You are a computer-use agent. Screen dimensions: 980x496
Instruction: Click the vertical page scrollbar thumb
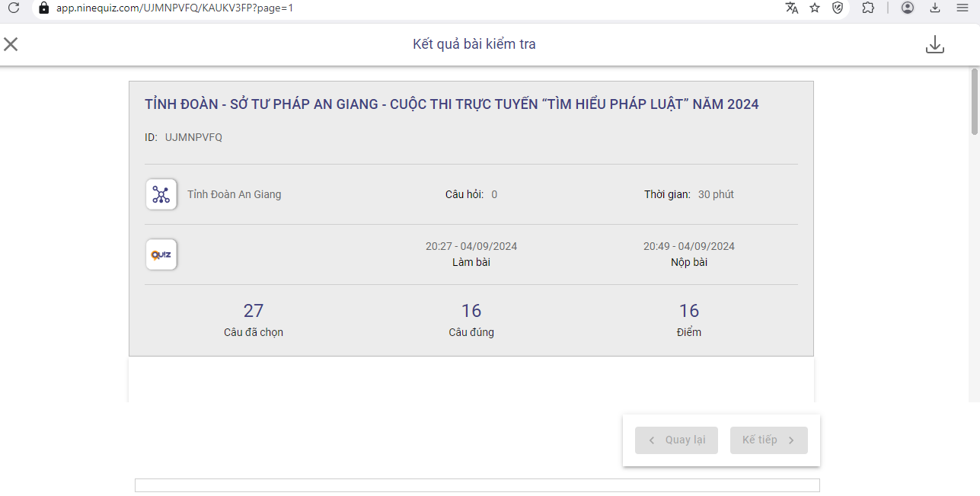tap(974, 101)
